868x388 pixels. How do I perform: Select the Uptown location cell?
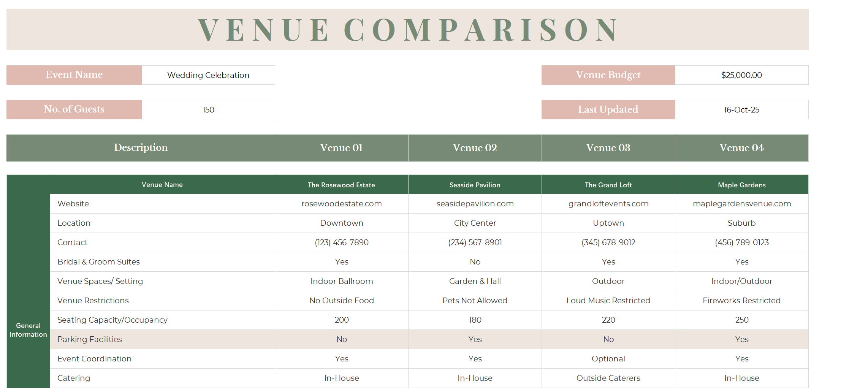[x=608, y=223]
